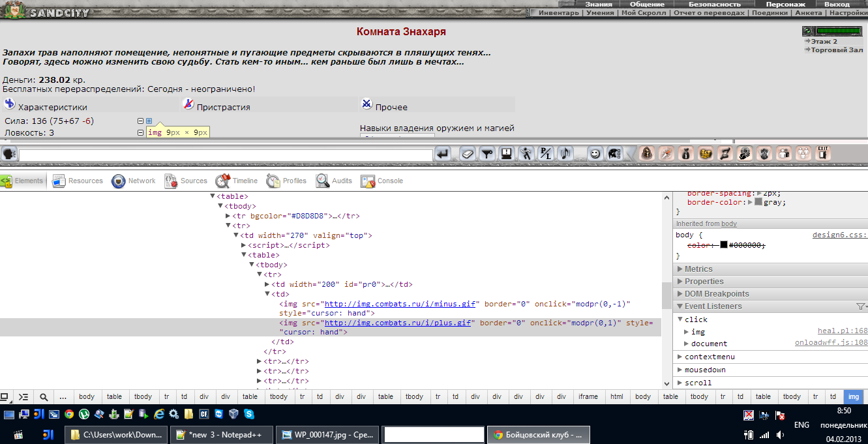Click the chat send arrow button
868x444 pixels.
[443, 154]
